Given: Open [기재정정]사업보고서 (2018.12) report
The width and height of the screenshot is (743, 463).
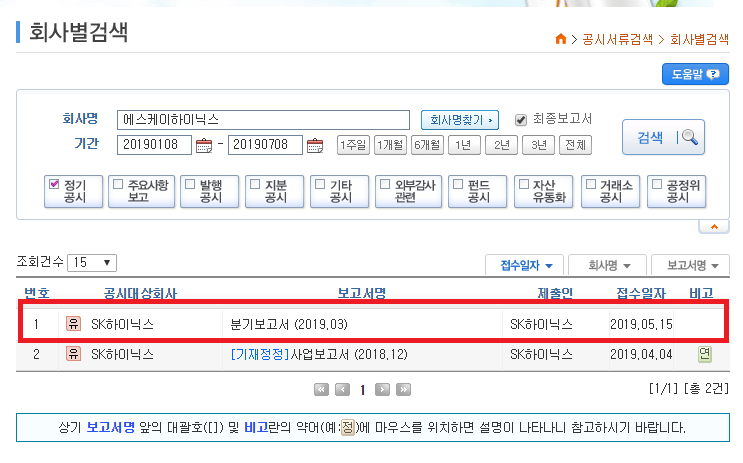Looking at the screenshot, I should click(319, 354).
